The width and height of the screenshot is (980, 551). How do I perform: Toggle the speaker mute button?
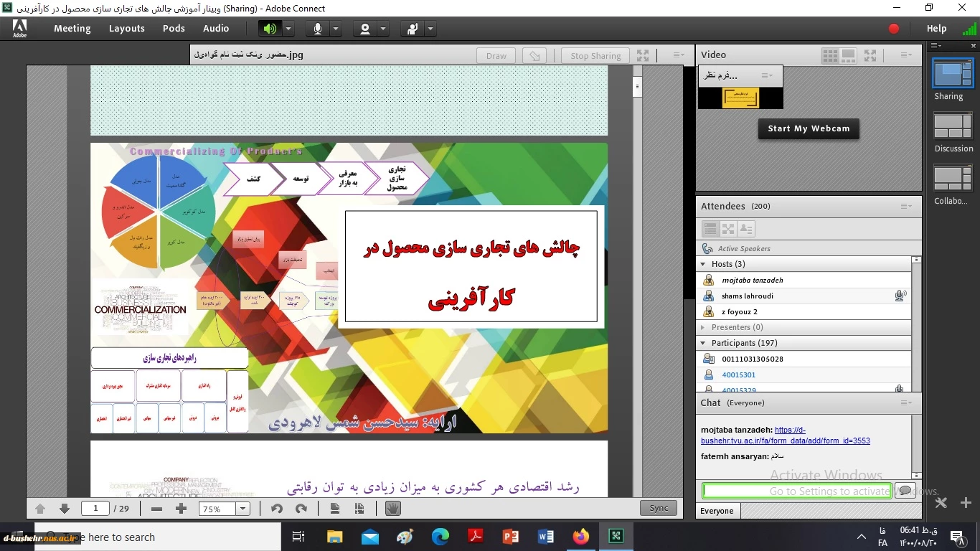click(x=270, y=29)
